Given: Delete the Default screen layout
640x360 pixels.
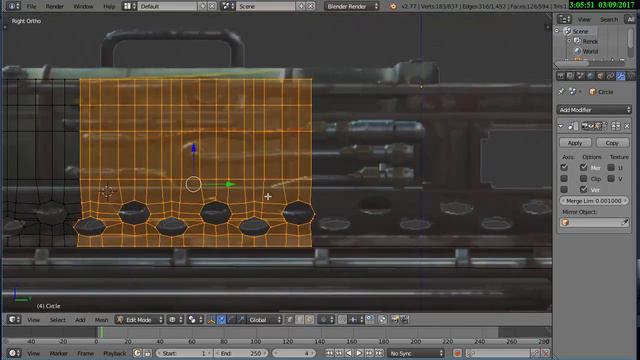Looking at the screenshot, I should click(x=212, y=6).
